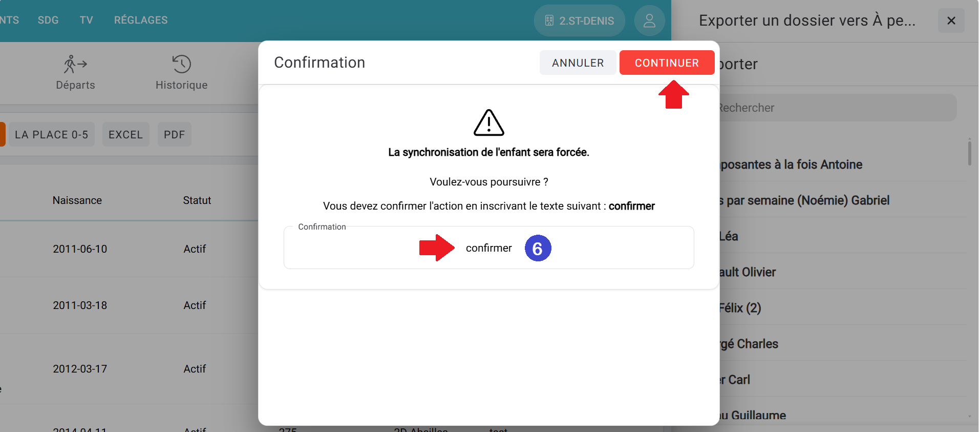Click the export panel's vertical scrollbar

[969, 153]
